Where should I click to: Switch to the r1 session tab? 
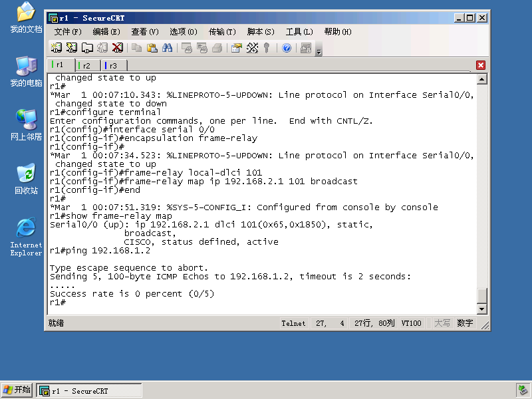tap(61, 65)
